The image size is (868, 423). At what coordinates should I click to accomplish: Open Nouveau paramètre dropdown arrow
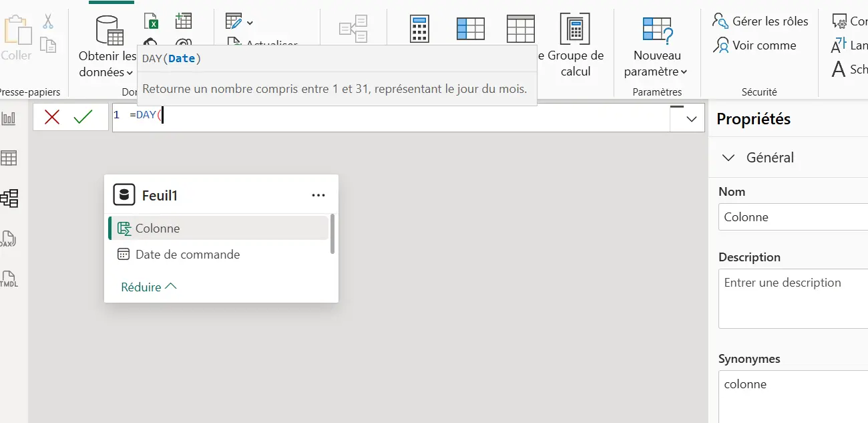[684, 72]
